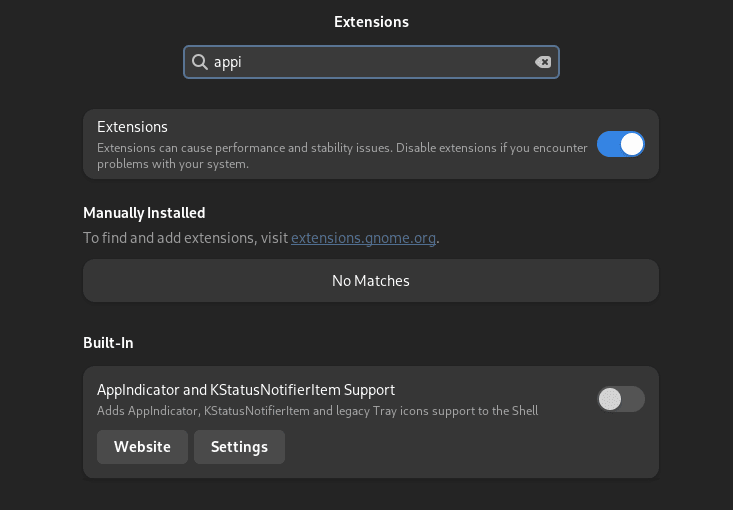Screen dimensions: 733x510
Task: Click the Built-In section heading
Action: [x=108, y=343]
